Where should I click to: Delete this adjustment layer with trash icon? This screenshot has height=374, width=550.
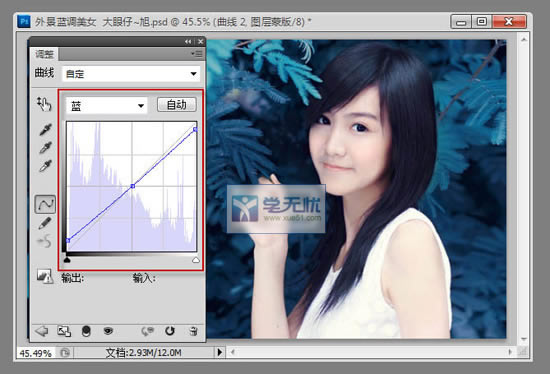click(193, 331)
